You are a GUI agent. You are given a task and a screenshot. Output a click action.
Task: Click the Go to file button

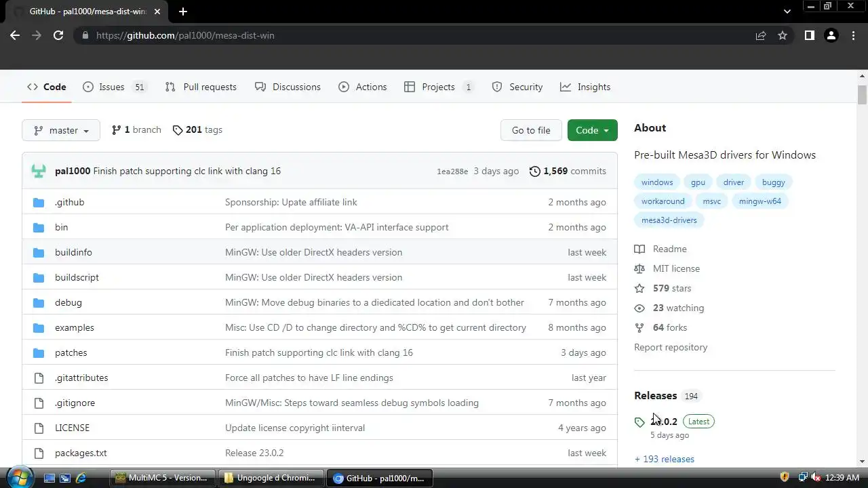tap(531, 130)
